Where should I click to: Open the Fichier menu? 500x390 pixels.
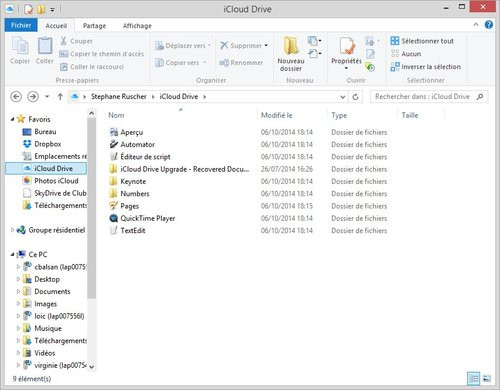(x=21, y=25)
